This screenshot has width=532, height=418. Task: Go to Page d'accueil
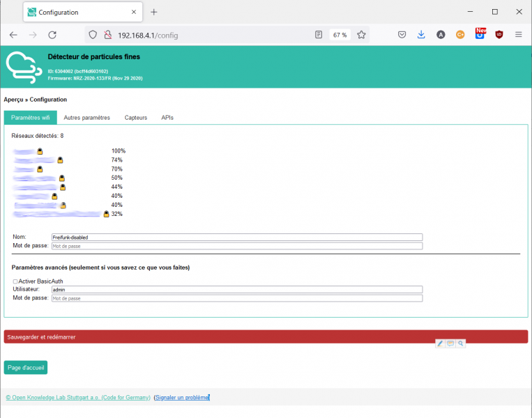tap(26, 368)
